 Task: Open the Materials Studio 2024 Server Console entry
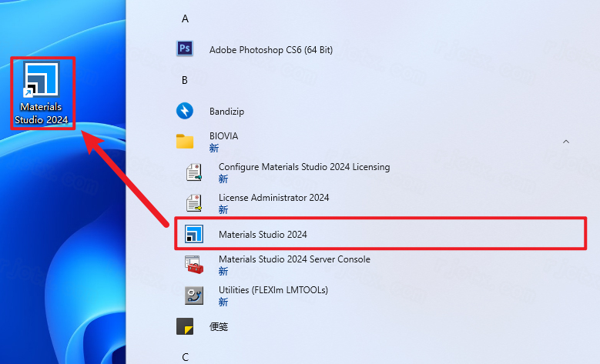tap(294, 259)
